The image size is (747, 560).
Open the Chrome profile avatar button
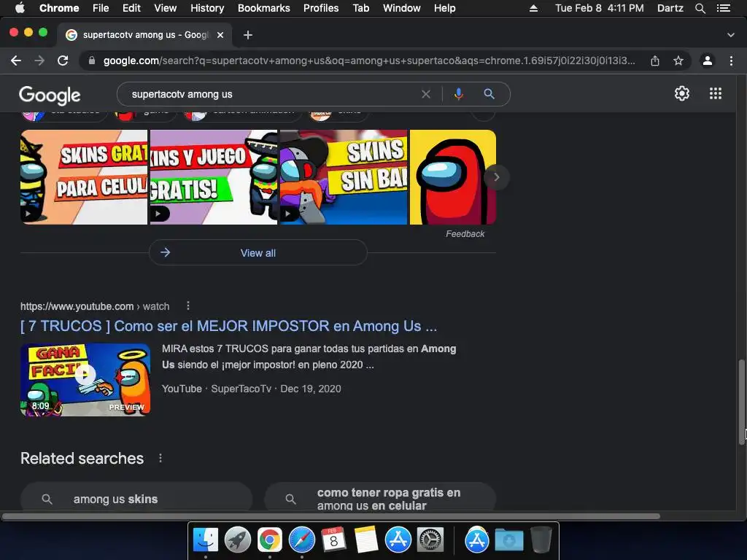tap(708, 61)
